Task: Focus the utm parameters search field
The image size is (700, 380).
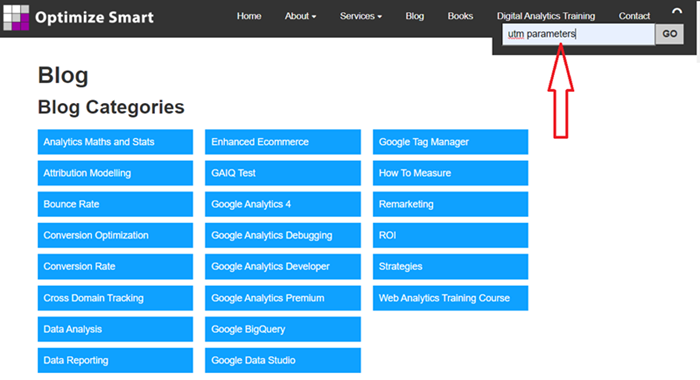Action: (x=579, y=34)
